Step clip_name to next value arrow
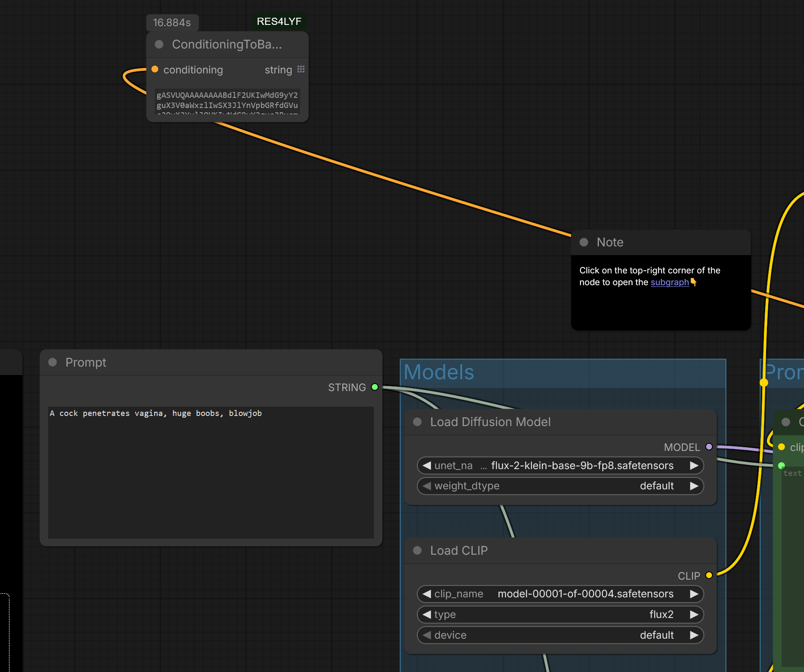804x672 pixels. pyautogui.click(x=694, y=594)
